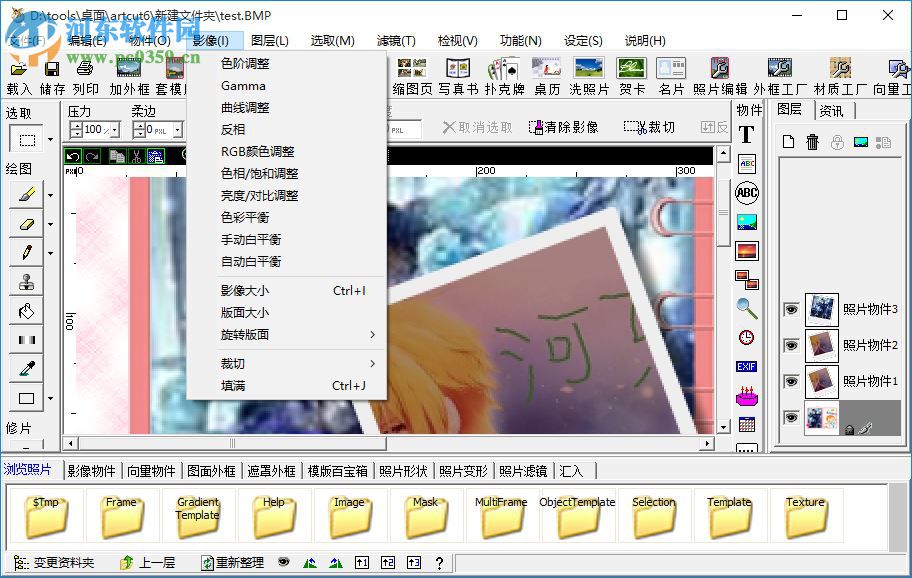
Task: Select the Stamp tool
Action: pyautogui.click(x=25, y=278)
